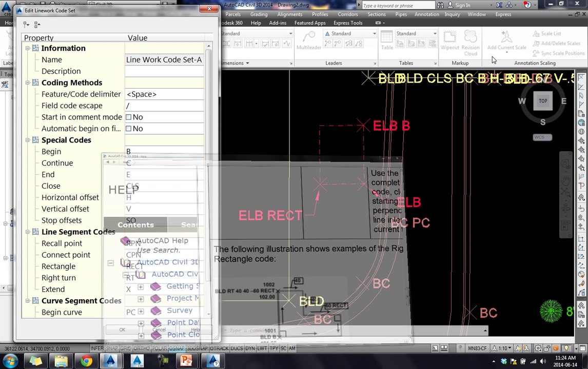Click the add leader icon in Leaders panel
This screenshot has width=588, height=369.
(x=328, y=44)
